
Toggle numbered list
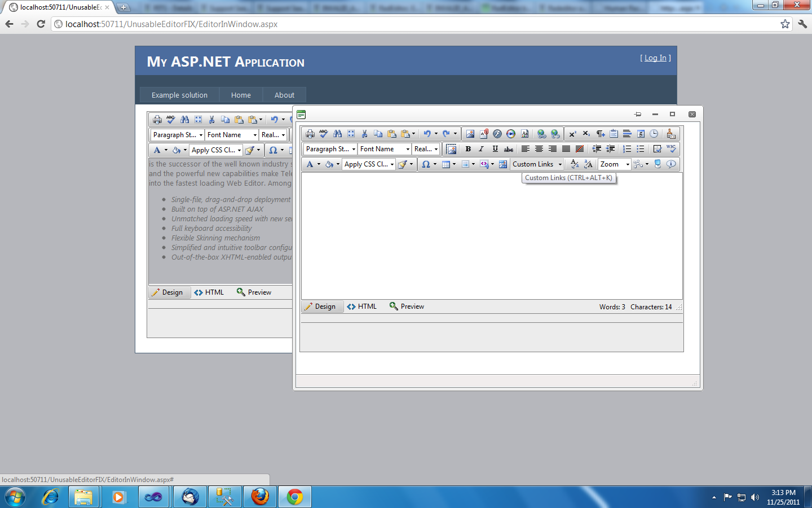click(627, 149)
